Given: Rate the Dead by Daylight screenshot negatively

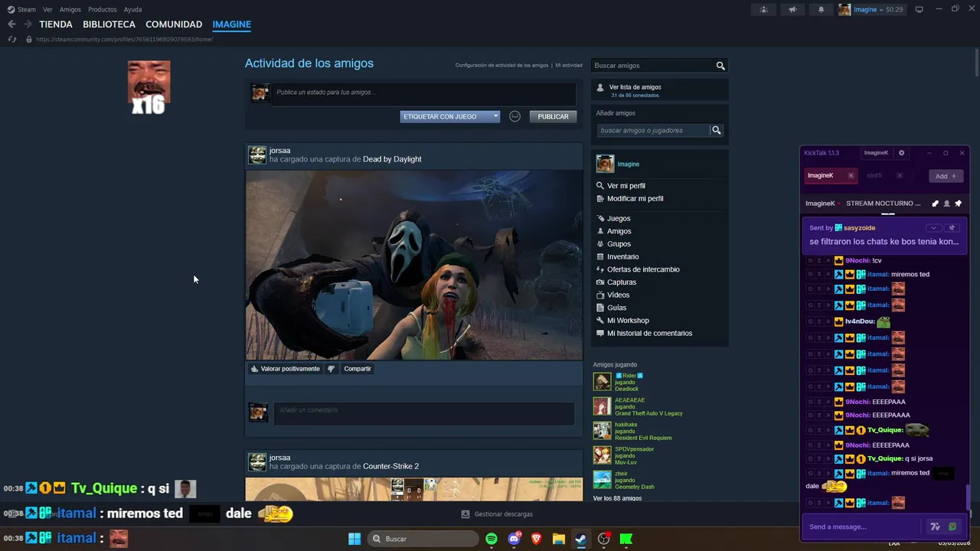Looking at the screenshot, I should tap(331, 369).
